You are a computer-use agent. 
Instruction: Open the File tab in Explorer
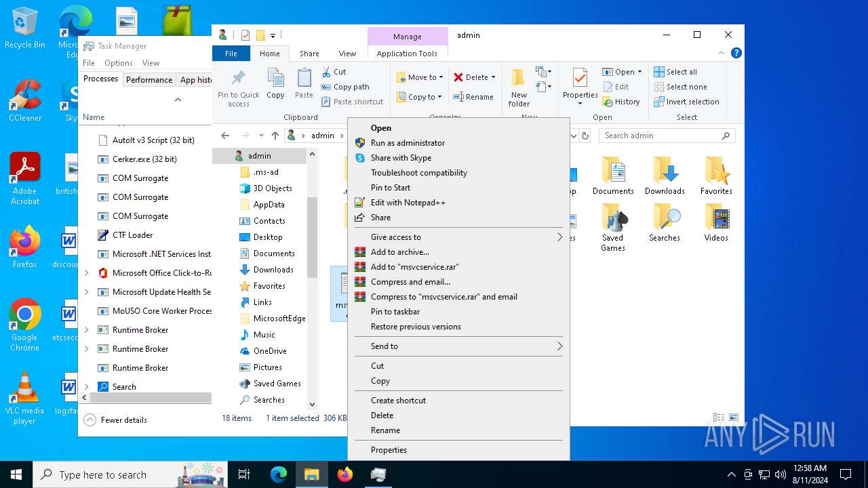point(231,54)
